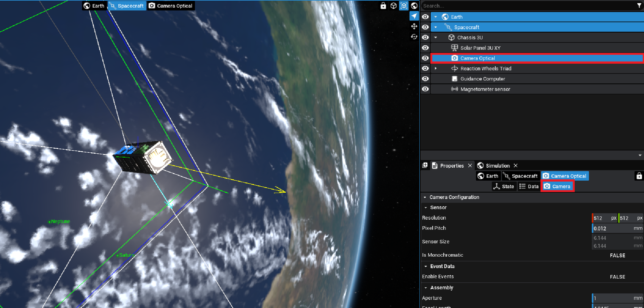The width and height of the screenshot is (644, 308).
Task: Switch to the Simulation tab
Action: pyautogui.click(x=497, y=166)
